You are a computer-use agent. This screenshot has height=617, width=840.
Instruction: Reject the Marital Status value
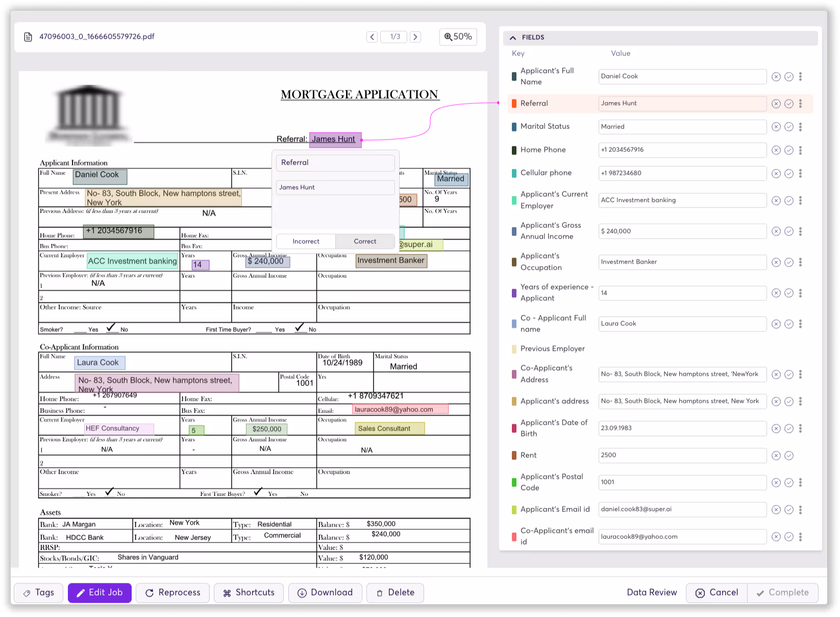pos(776,127)
